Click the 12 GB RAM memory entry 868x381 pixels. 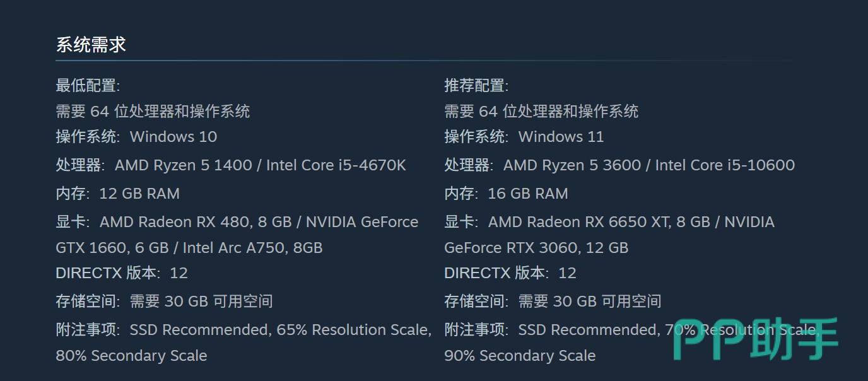pos(139,194)
